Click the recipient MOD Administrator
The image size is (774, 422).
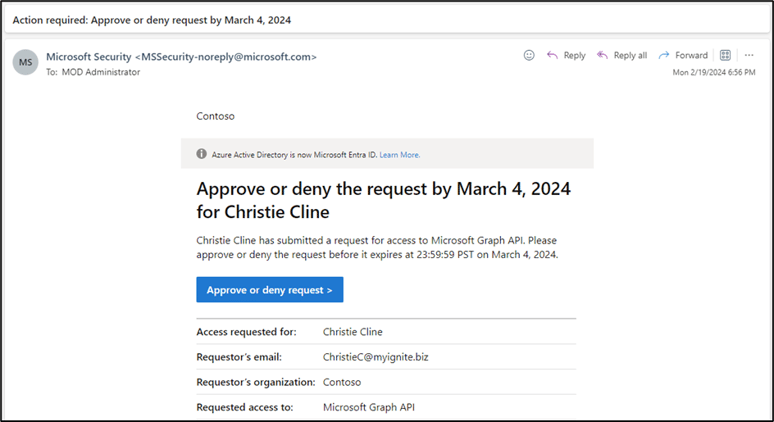(101, 72)
